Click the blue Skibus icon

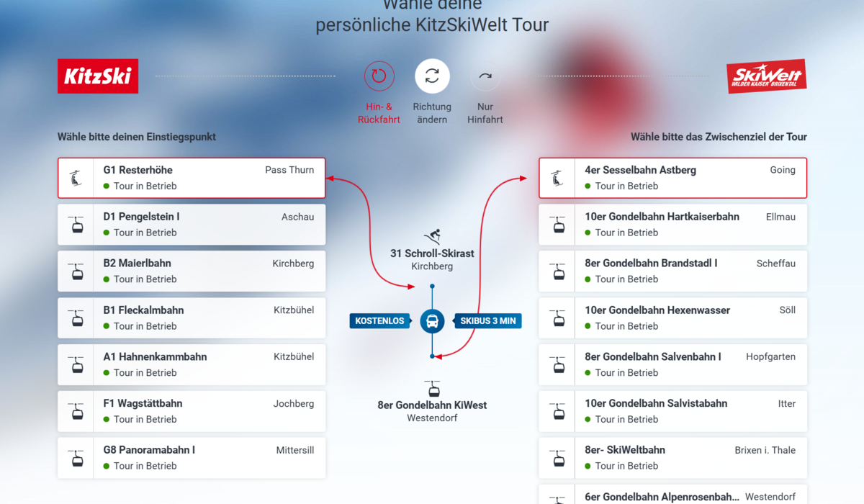(x=432, y=320)
